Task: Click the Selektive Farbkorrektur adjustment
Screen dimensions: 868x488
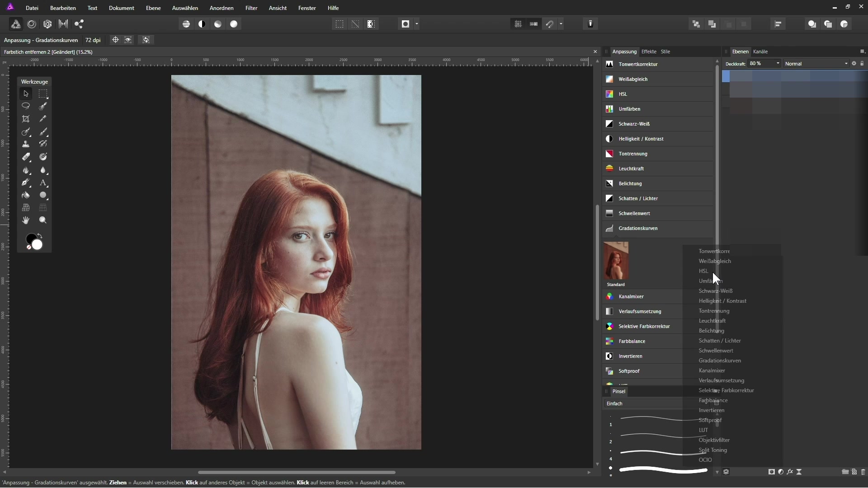Action: pos(644,327)
